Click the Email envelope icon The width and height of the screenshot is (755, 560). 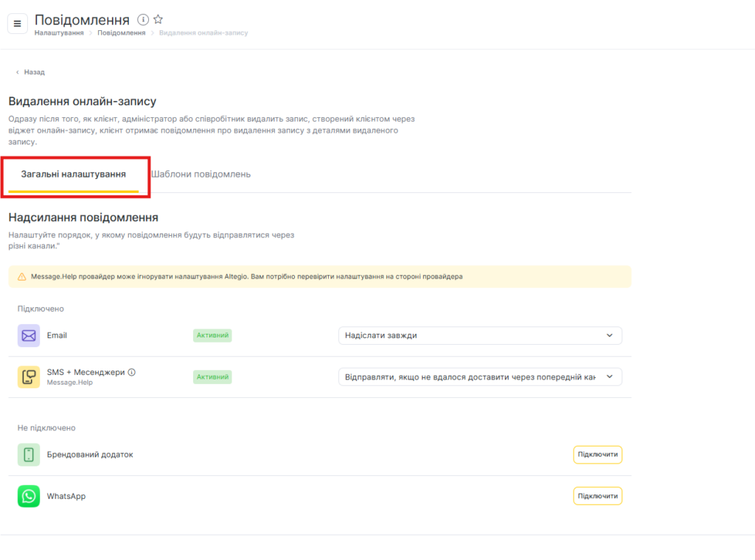click(29, 335)
